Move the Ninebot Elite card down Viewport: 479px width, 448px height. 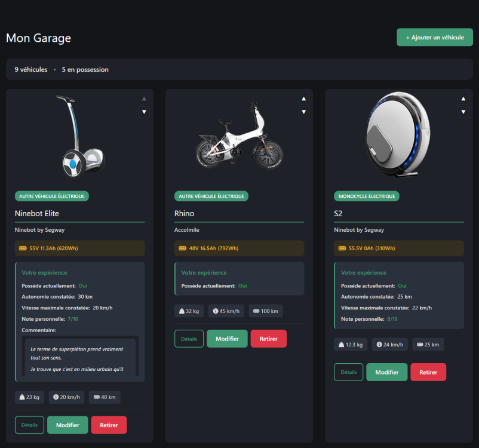point(144,112)
